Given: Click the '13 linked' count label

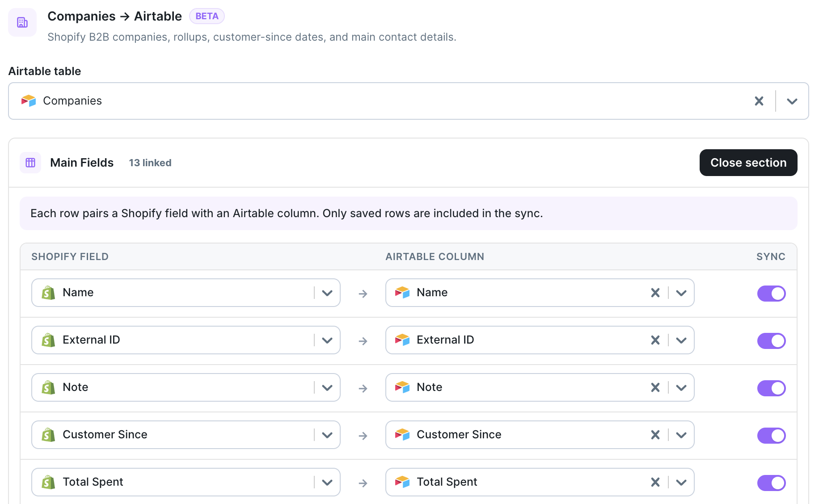Looking at the screenshot, I should 150,163.
